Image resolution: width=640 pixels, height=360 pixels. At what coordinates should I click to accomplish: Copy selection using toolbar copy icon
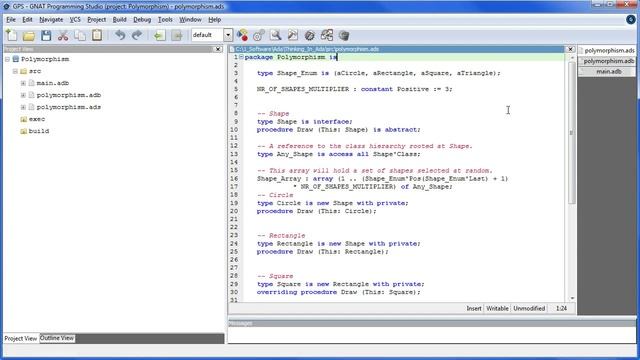click(80, 36)
